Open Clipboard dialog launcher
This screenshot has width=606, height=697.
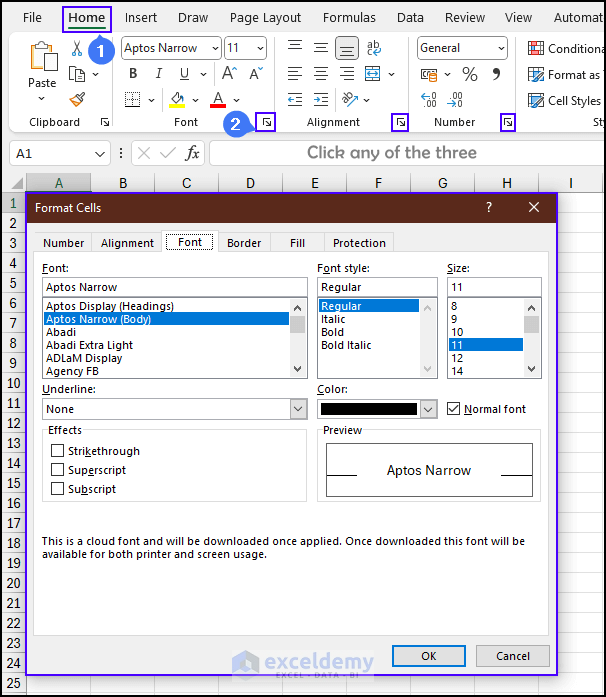[x=105, y=122]
